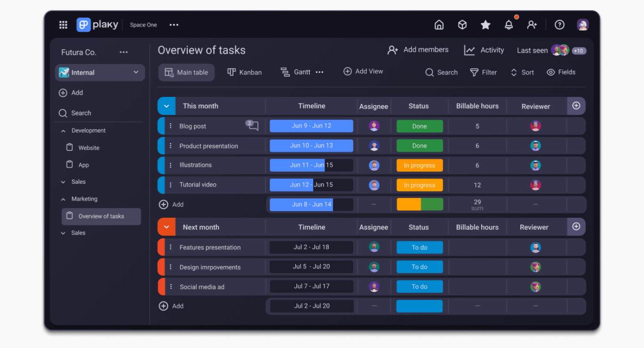Click the +10 last seen members badge
The image size is (644, 348).
point(579,51)
